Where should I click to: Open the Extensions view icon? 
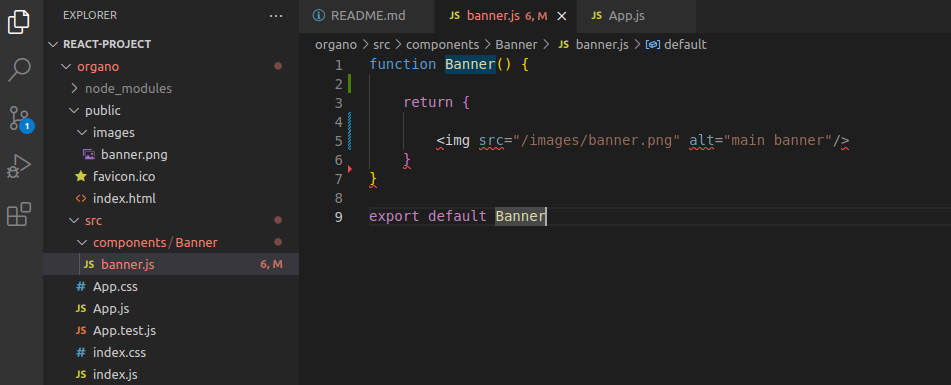point(19,214)
